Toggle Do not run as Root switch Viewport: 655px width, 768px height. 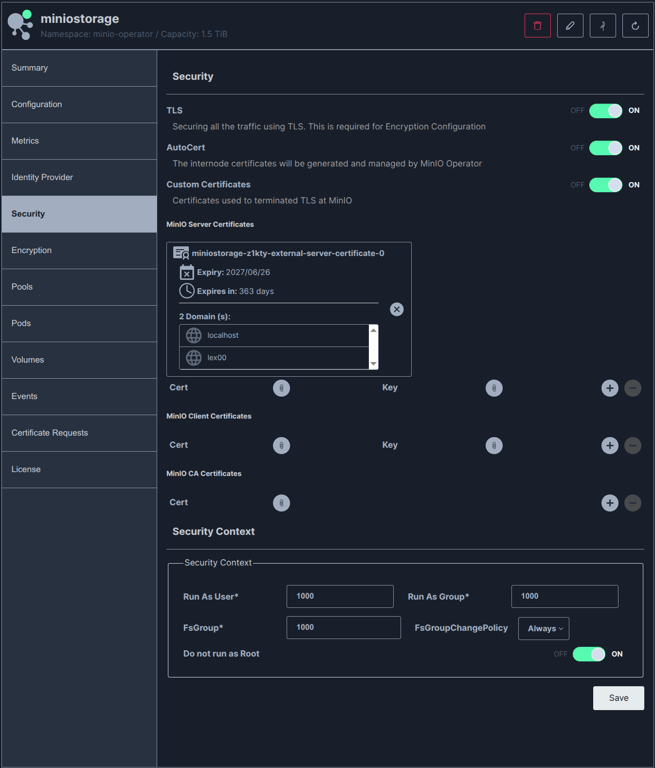(589, 654)
